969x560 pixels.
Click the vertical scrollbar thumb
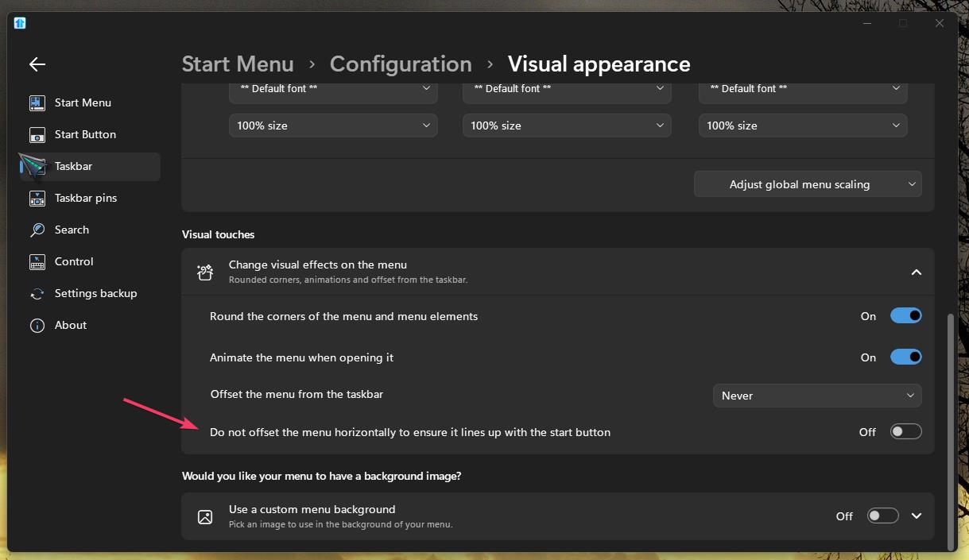952,429
